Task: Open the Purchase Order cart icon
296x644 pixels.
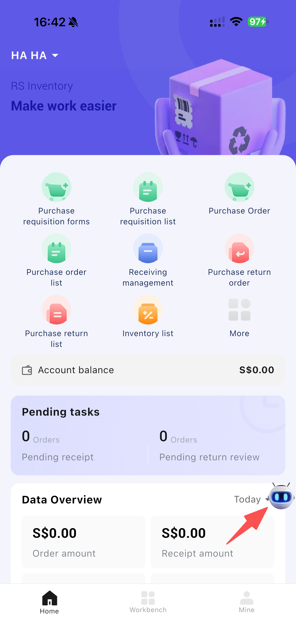Action: [239, 187]
